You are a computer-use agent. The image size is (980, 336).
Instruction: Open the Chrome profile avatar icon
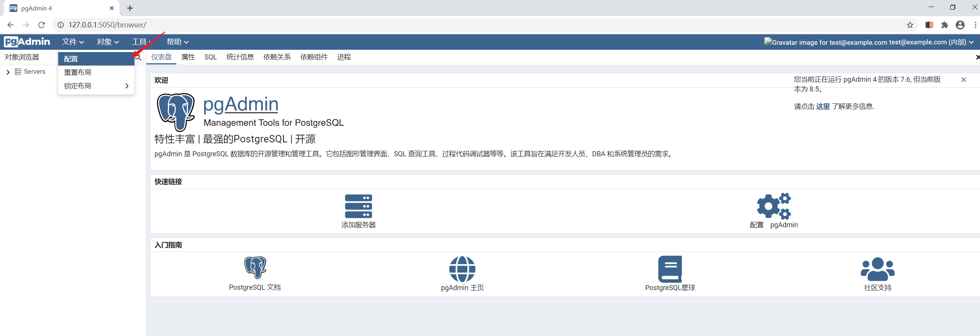(x=960, y=25)
